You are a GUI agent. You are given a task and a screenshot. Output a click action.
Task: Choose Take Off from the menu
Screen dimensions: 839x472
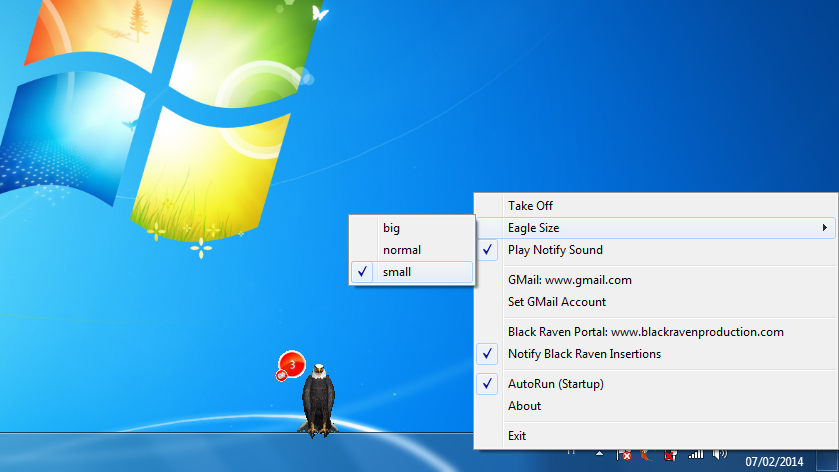pyautogui.click(x=655, y=205)
